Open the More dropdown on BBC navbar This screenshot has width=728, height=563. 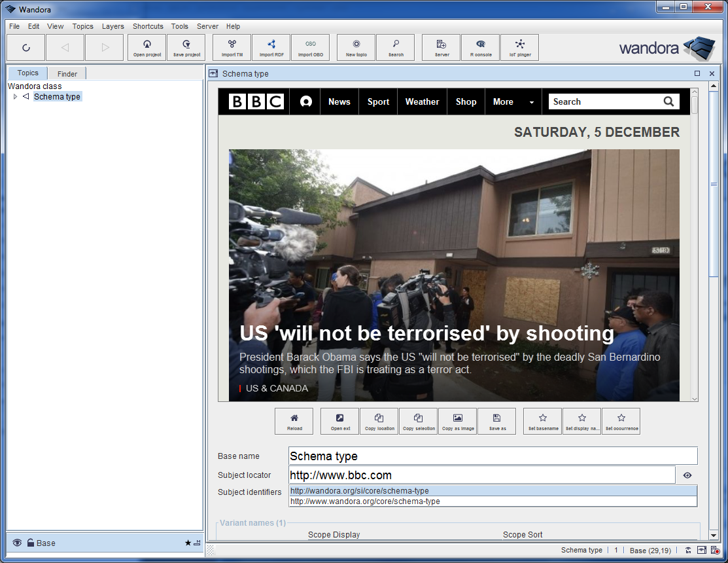tap(513, 101)
